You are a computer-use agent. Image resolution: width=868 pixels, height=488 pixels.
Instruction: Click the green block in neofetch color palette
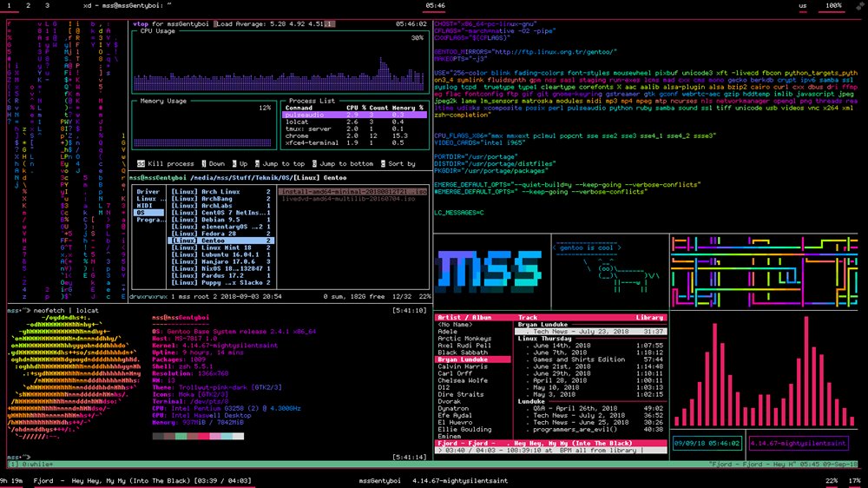click(181, 436)
